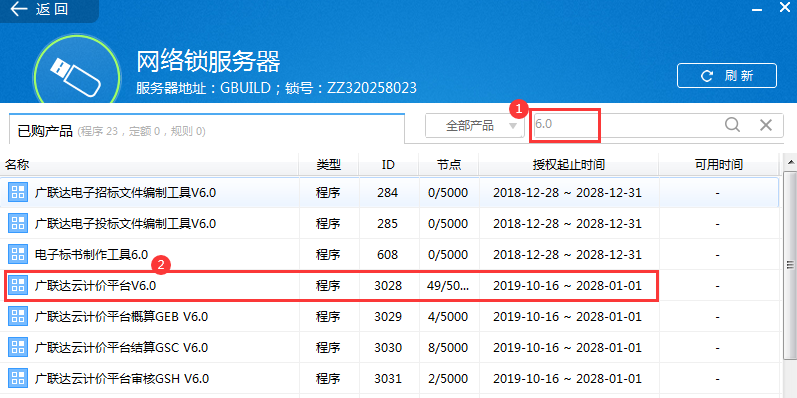The width and height of the screenshot is (797, 398).
Task: Click icon of 广联达云计价平台V6.0 row
Action: 18,286
